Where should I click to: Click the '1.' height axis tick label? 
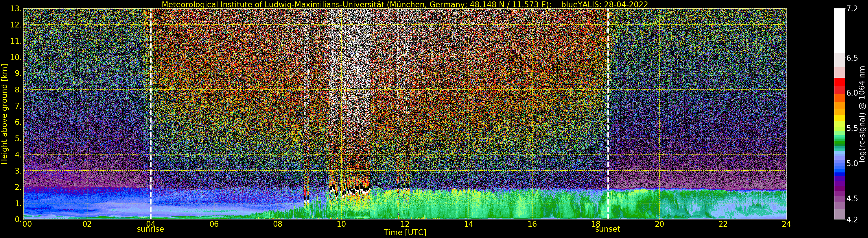[18, 203]
